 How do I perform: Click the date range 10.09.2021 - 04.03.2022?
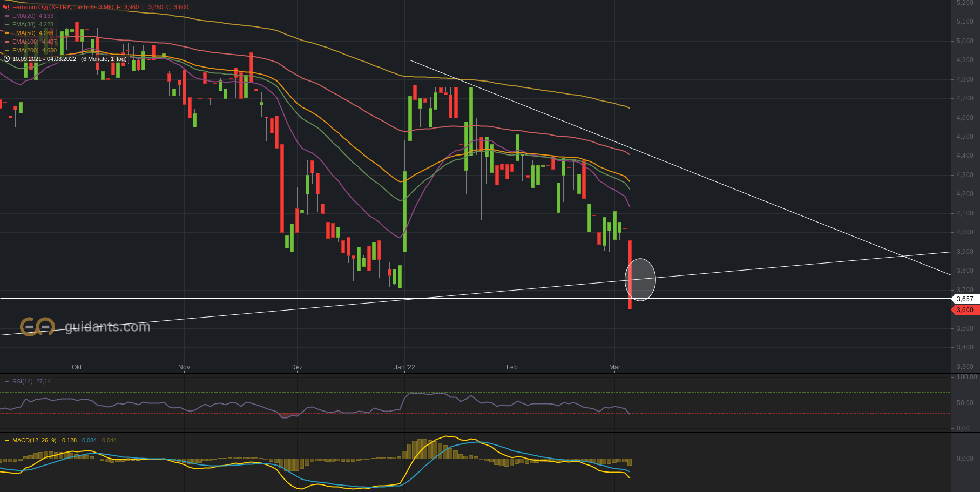point(44,59)
